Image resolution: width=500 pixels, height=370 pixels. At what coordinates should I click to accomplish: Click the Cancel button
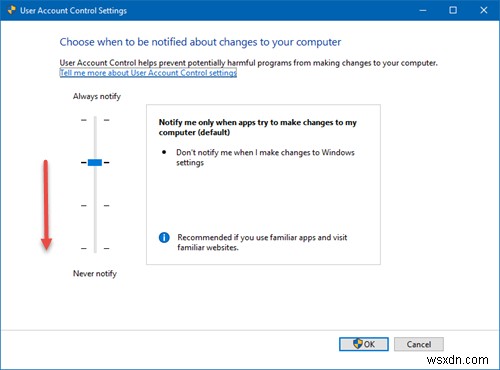coord(419,344)
